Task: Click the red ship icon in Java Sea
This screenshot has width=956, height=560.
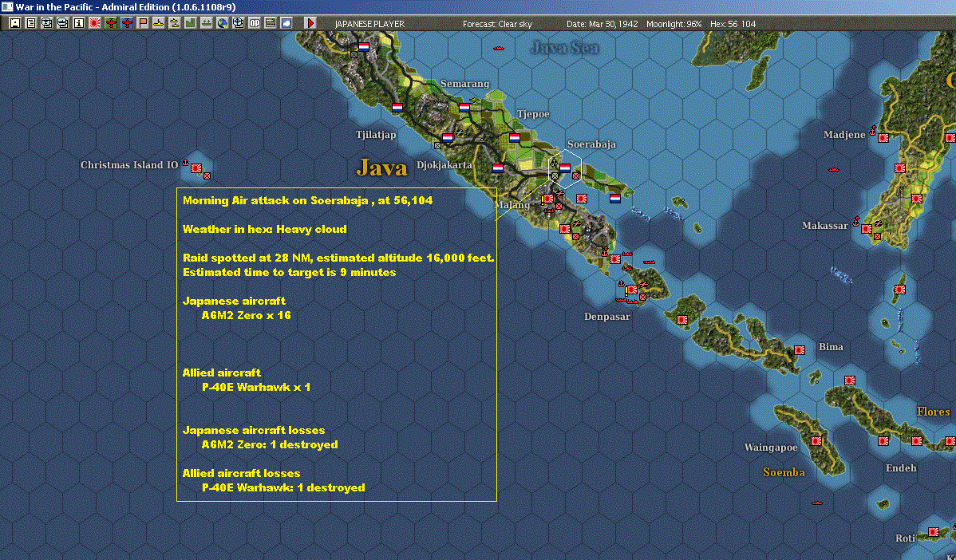Action: (498, 48)
